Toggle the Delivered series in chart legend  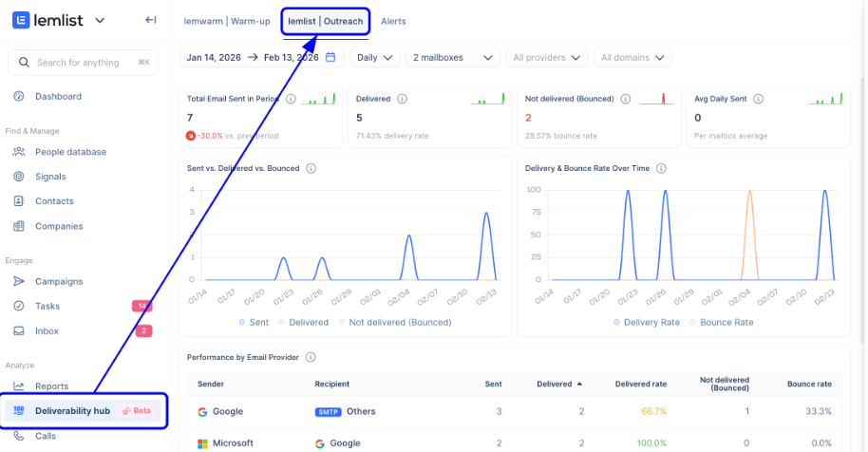point(303,323)
